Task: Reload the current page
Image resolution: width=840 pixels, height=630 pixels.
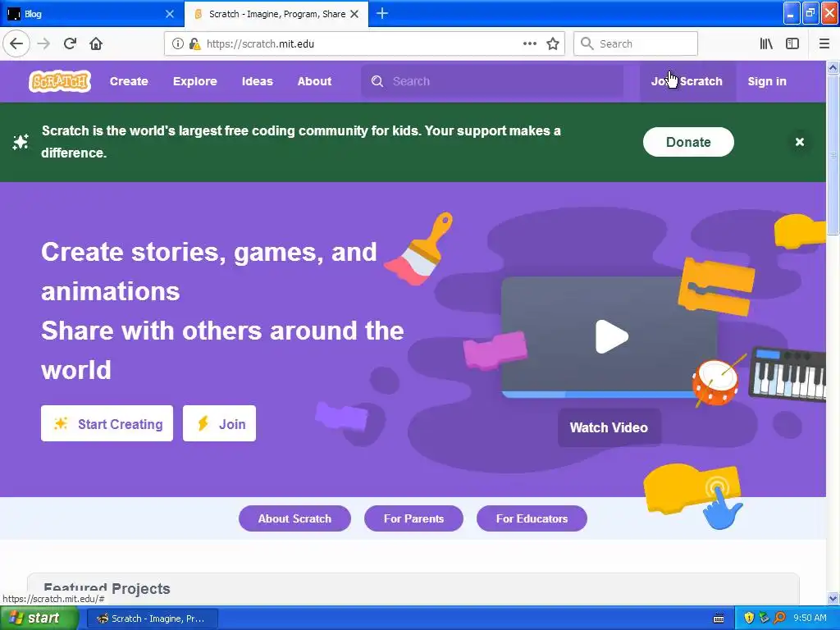Action: 71,43
